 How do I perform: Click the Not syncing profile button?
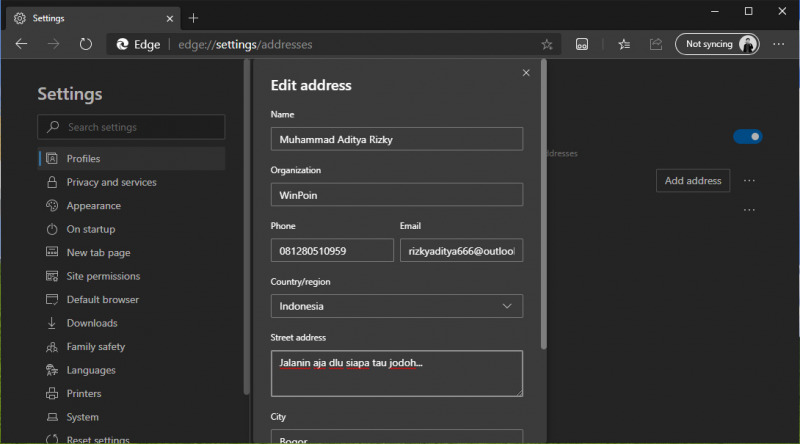pyautogui.click(x=717, y=44)
